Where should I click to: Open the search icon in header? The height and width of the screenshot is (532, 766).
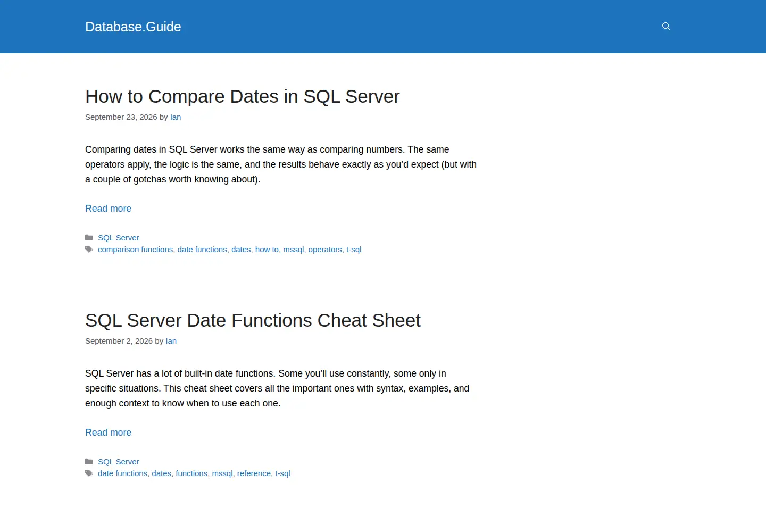(666, 27)
